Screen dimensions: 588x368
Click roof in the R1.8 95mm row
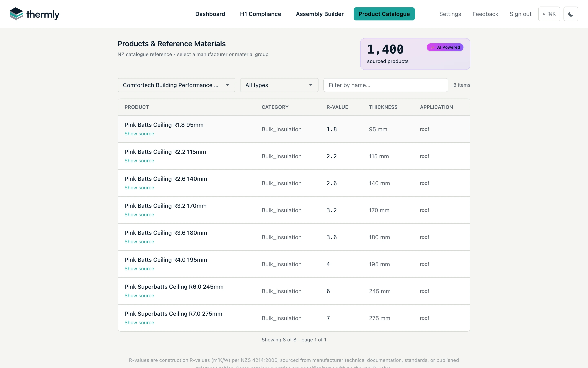424,129
